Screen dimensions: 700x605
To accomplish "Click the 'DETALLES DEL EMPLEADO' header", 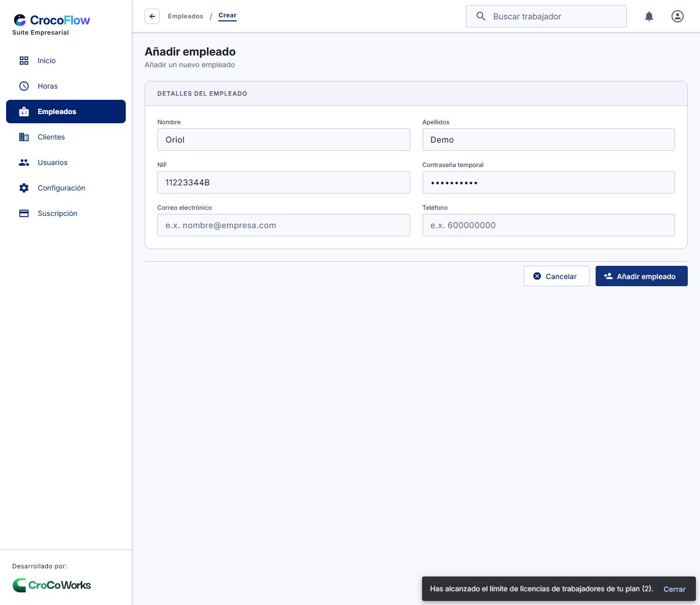I will [x=202, y=94].
